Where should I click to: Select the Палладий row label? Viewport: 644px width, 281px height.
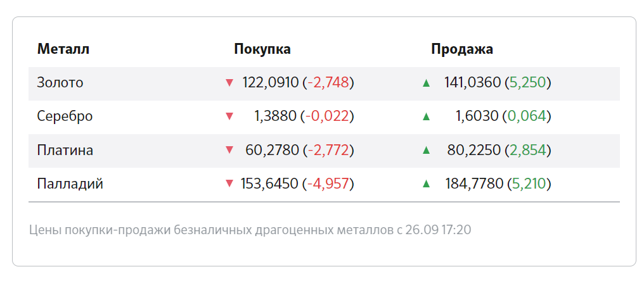pyautogui.click(x=70, y=184)
